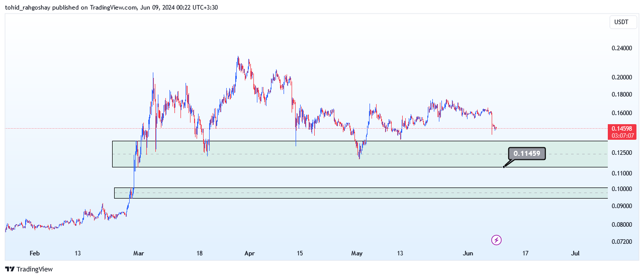The width and height of the screenshot is (644, 278).
Task: Select the upper green support zone rectangle
Action: 302,161
